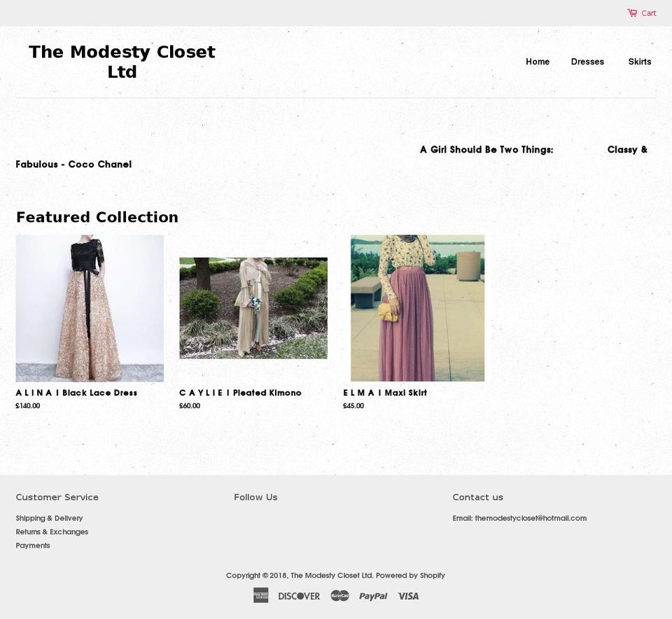
Task: Open the Payments footer link
Action: pos(33,545)
